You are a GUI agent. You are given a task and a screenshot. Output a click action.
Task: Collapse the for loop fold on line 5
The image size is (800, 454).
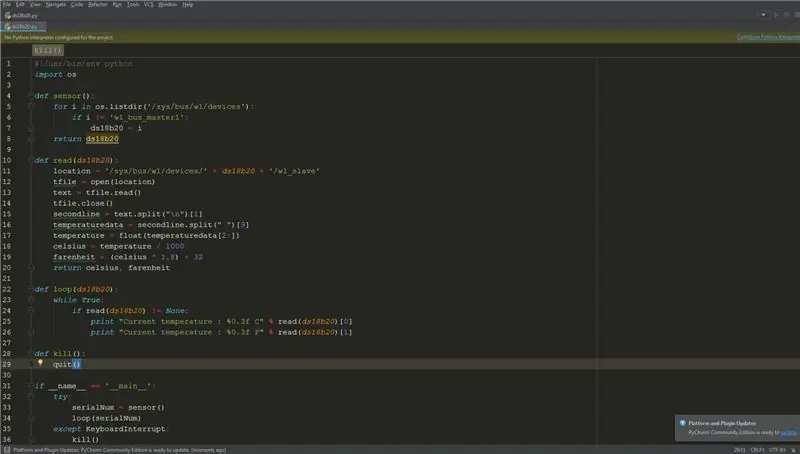pyautogui.click(x=31, y=107)
